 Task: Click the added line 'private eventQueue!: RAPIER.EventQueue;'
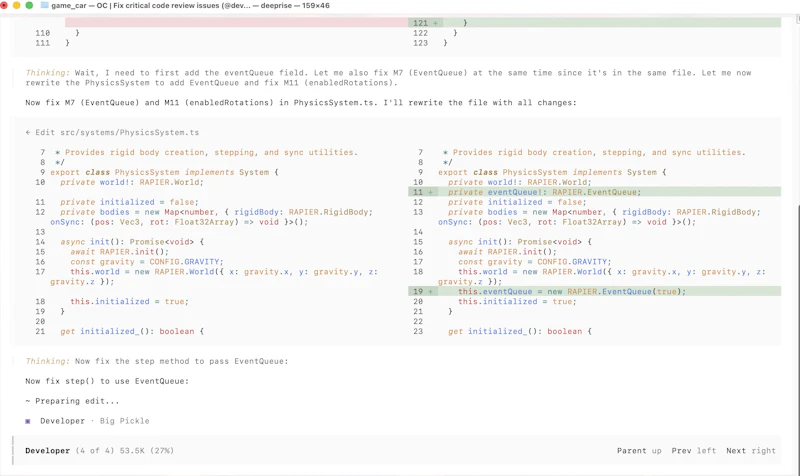tap(544, 192)
